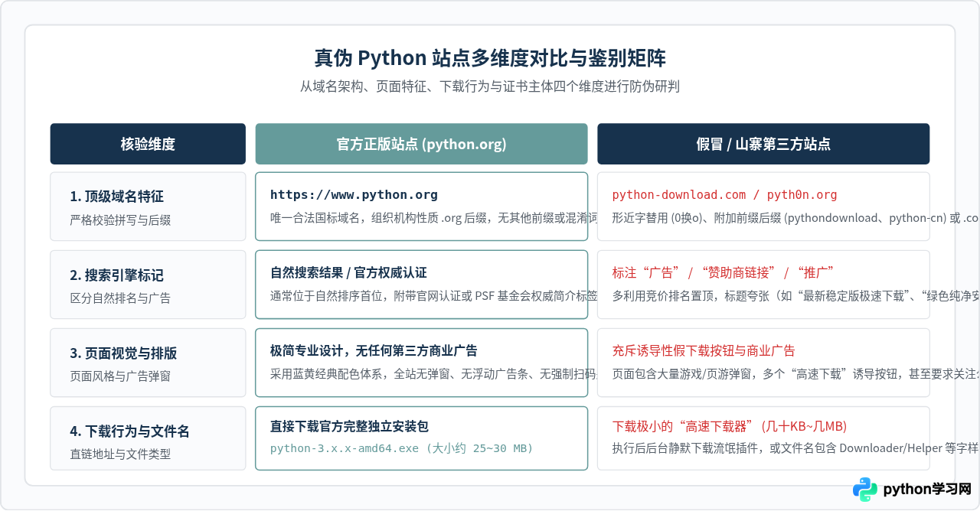Click the title 真伪 Python 站点多维度对比与鉴别矩阵
Image resolution: width=980 pixels, height=511 pixels.
click(x=490, y=58)
